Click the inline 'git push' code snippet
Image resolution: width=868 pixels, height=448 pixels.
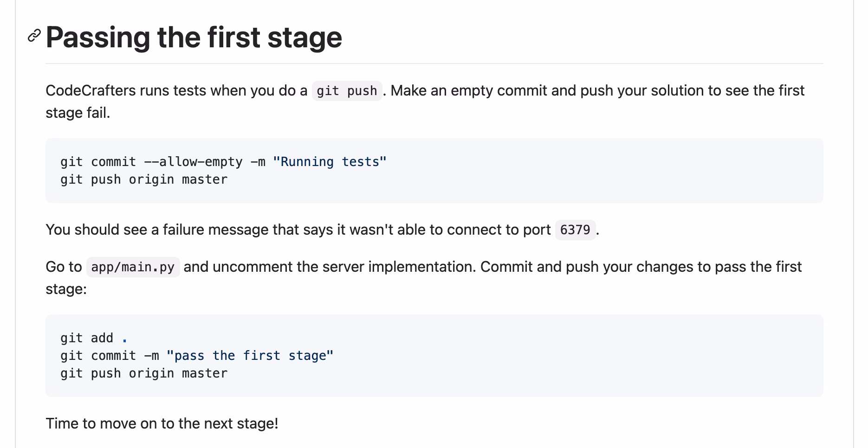tap(347, 91)
